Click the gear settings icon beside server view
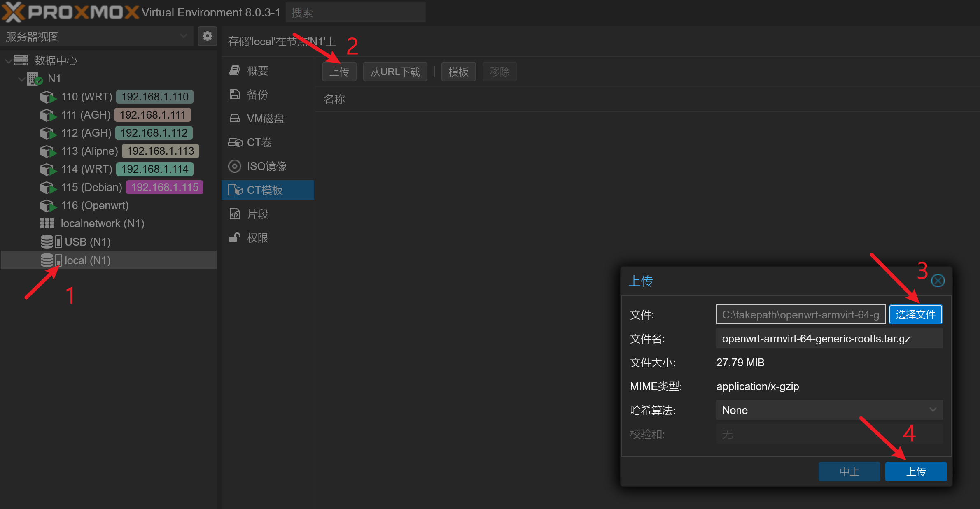The width and height of the screenshot is (980, 509). click(x=207, y=36)
